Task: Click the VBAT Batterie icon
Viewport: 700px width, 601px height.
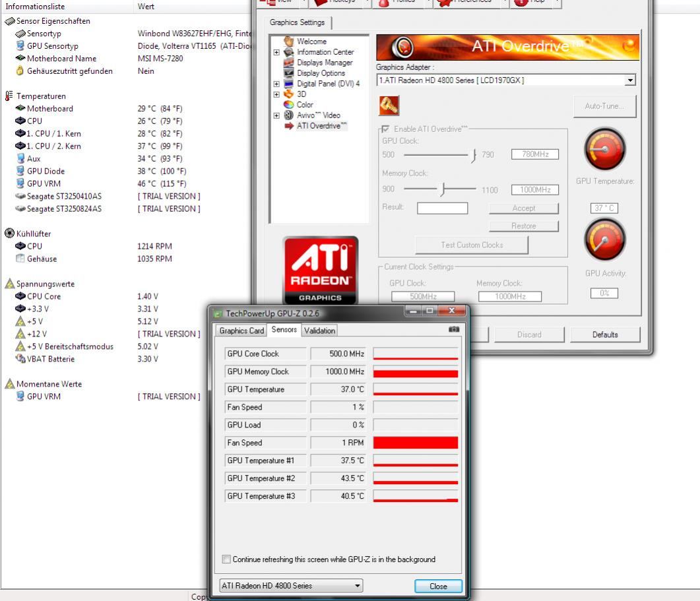Action: point(20,358)
